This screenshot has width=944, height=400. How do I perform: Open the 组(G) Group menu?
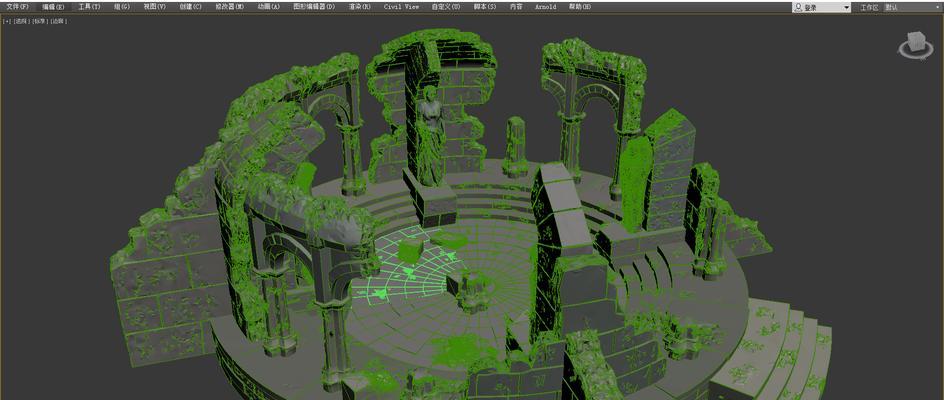tap(122, 7)
